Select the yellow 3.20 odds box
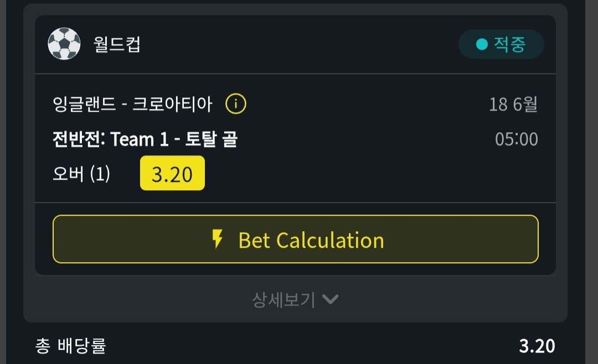The image size is (598, 364). [172, 173]
